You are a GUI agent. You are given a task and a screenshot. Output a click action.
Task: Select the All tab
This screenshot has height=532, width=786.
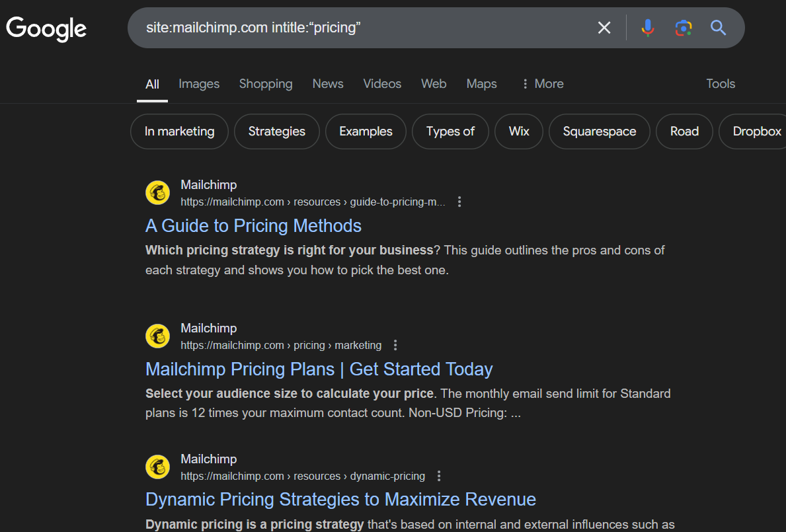coord(153,84)
